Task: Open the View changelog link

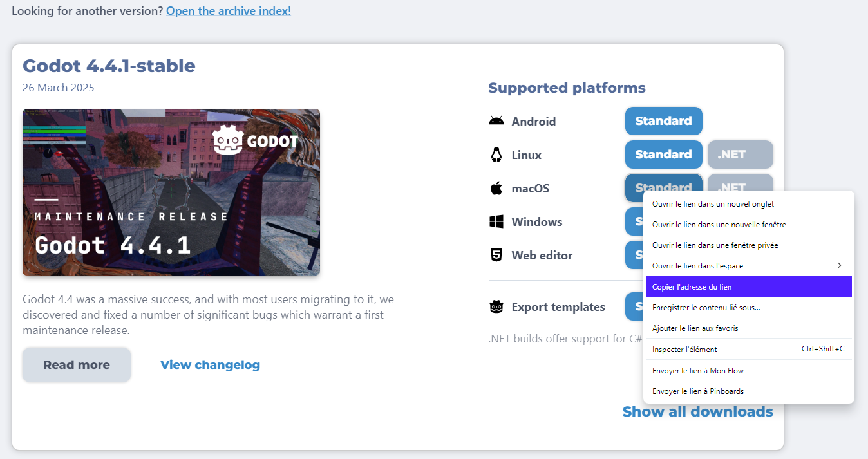Action: [210, 365]
